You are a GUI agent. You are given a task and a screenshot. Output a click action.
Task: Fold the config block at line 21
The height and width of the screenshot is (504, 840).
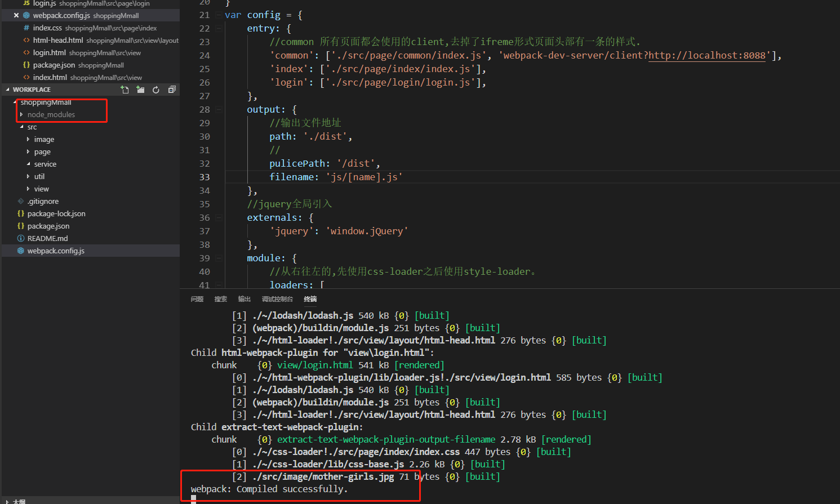click(x=219, y=15)
